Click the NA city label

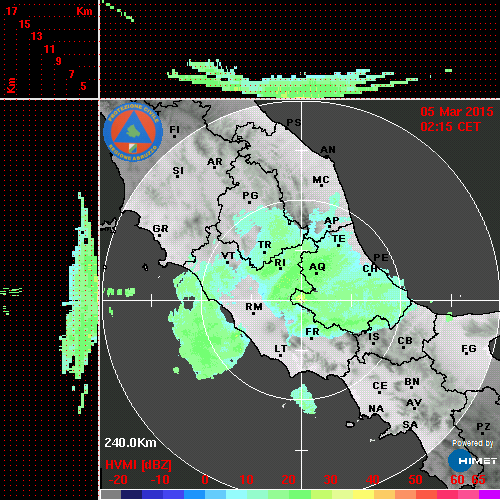click(376, 409)
